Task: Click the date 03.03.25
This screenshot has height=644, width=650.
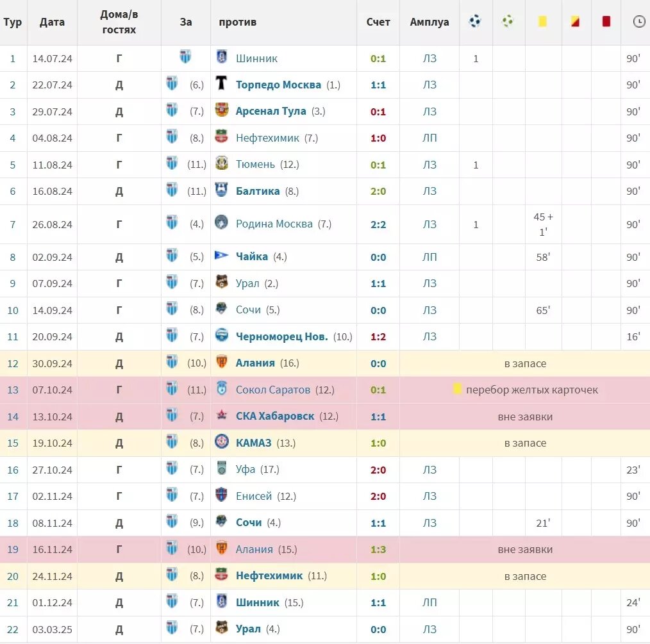Action: click(52, 629)
